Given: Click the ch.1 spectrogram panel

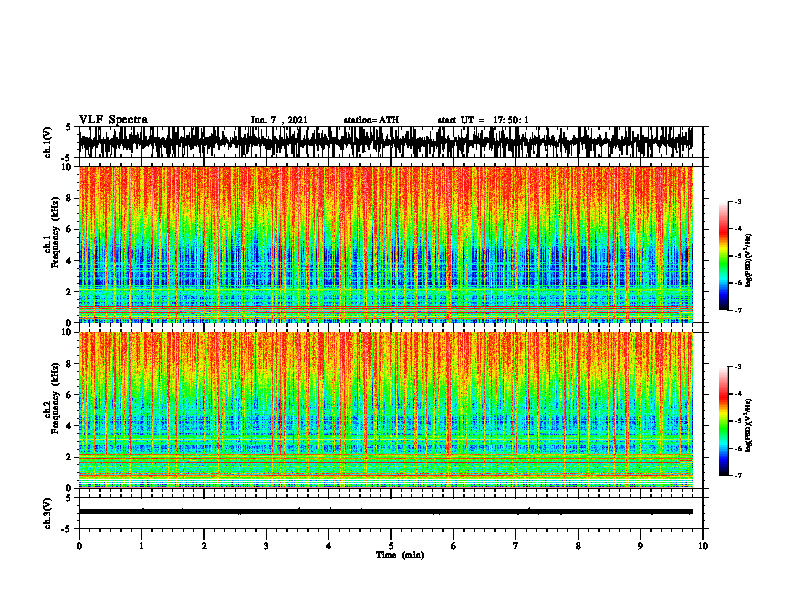Looking at the screenshot, I should pyautogui.click(x=385, y=244).
